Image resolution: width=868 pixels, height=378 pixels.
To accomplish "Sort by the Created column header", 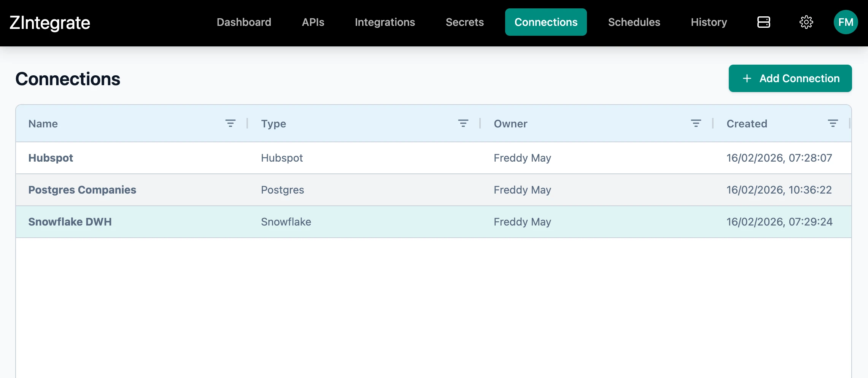I will point(747,124).
